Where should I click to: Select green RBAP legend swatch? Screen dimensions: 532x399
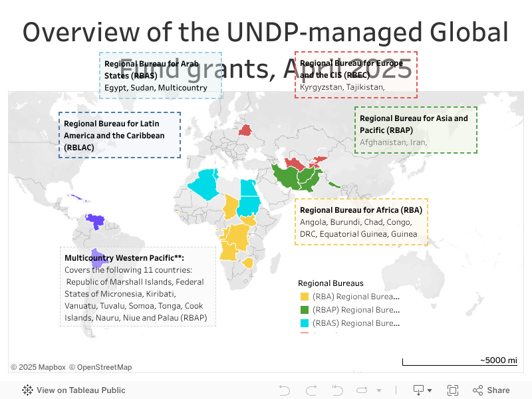(x=305, y=310)
